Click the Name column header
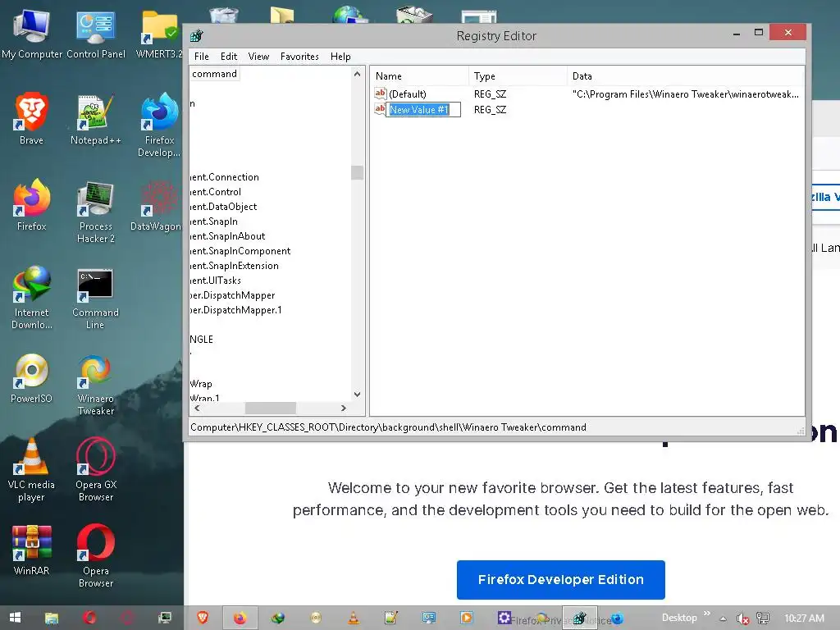Screen dimensions: 840x630 click(419, 76)
